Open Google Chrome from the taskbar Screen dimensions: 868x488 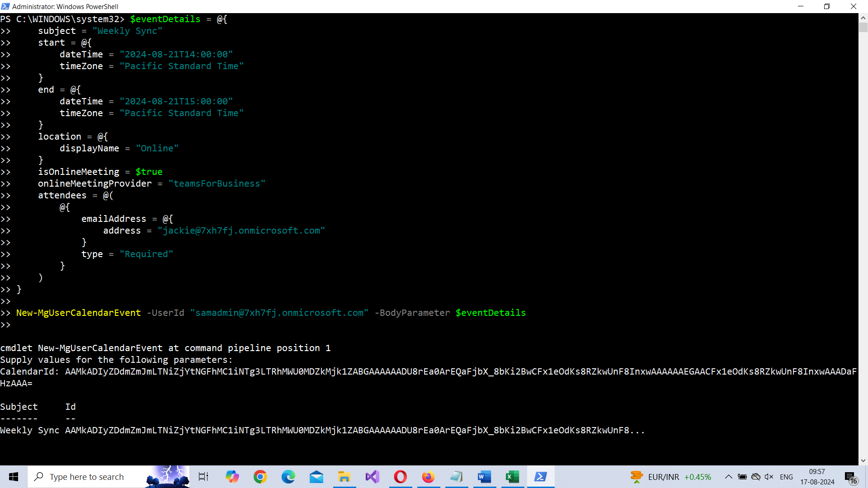260,477
